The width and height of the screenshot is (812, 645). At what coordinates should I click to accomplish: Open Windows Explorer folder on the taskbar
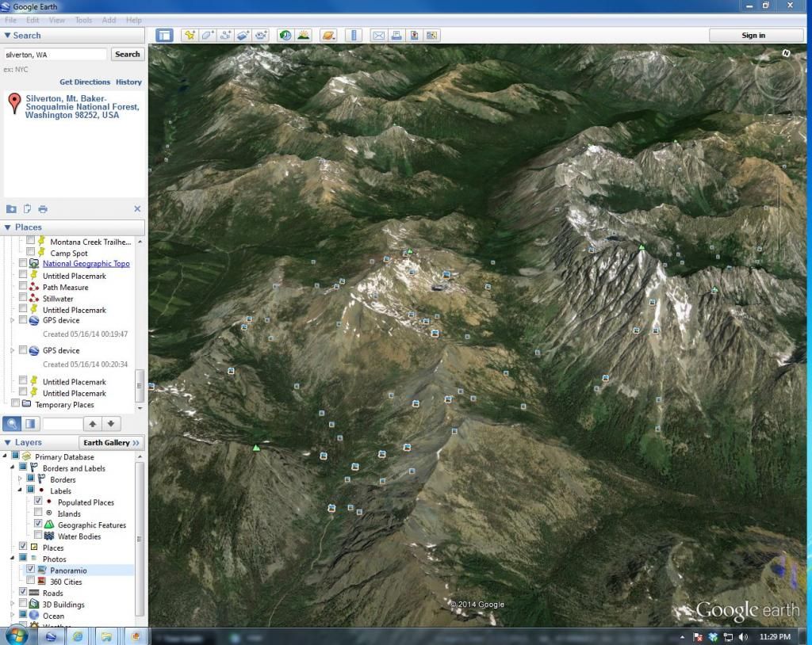tap(106, 636)
